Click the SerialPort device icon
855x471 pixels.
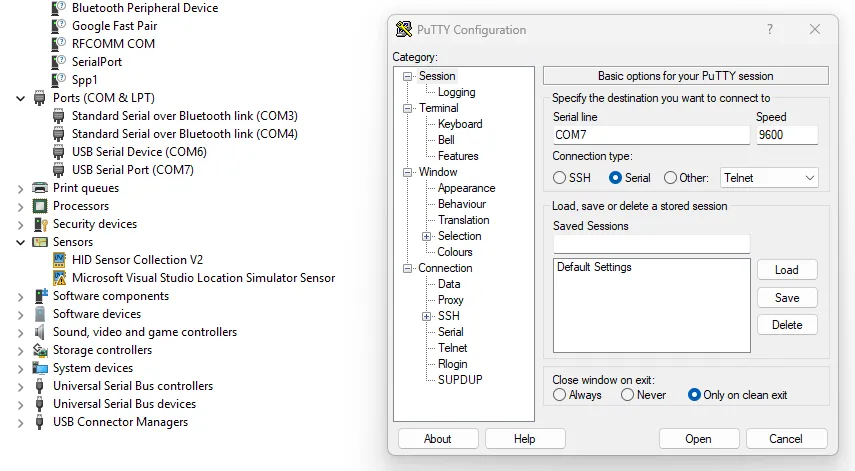click(58, 62)
